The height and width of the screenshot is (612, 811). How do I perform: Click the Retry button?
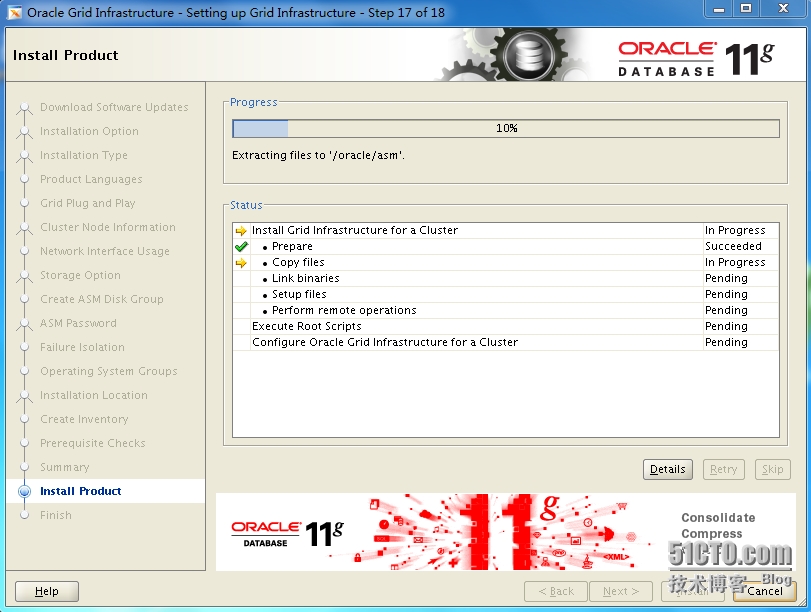point(723,469)
